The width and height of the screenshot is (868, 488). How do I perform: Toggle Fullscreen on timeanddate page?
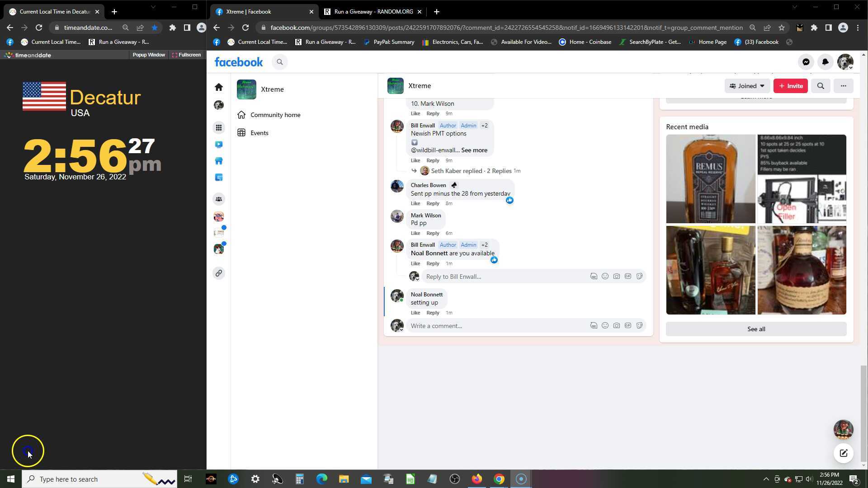pyautogui.click(x=186, y=55)
